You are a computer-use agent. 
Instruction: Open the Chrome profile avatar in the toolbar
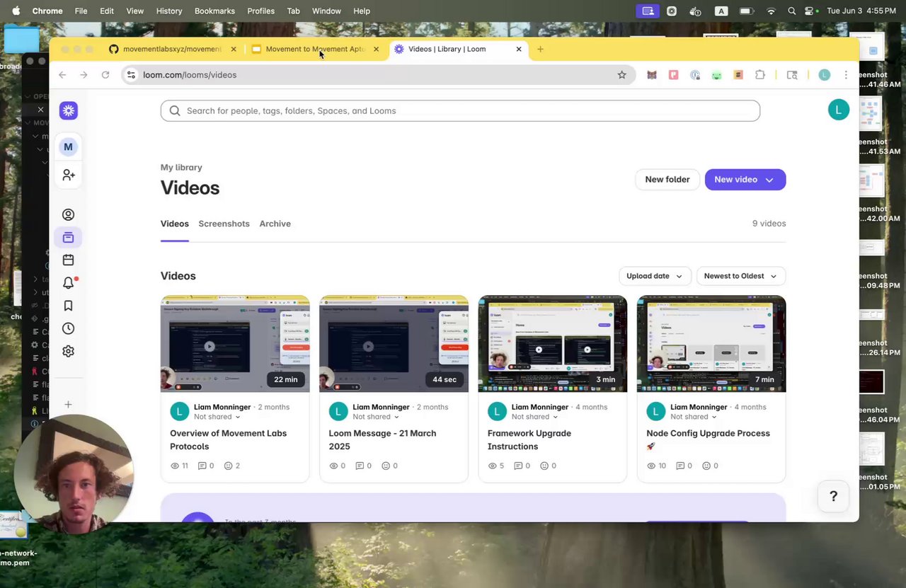coord(824,75)
